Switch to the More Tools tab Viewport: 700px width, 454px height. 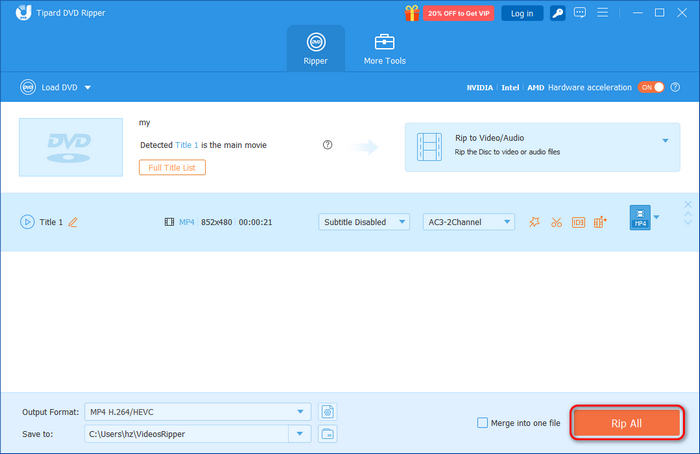[x=384, y=49]
